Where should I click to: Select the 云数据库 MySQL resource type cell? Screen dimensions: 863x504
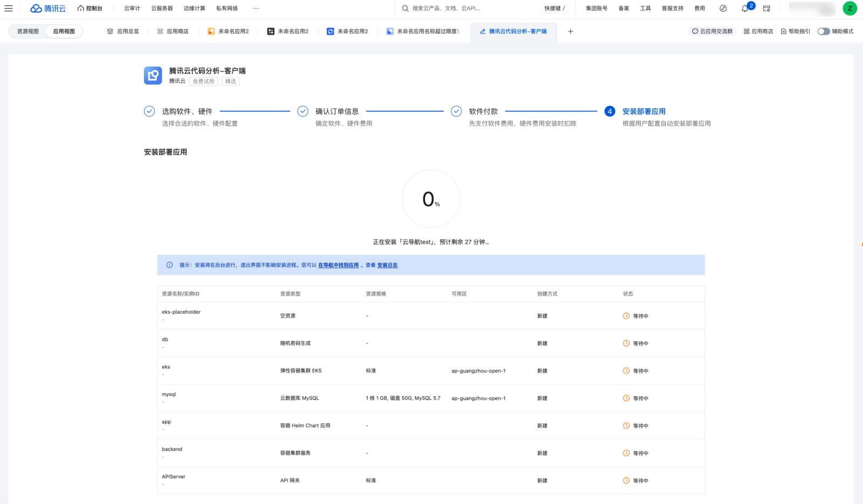pyautogui.click(x=299, y=398)
